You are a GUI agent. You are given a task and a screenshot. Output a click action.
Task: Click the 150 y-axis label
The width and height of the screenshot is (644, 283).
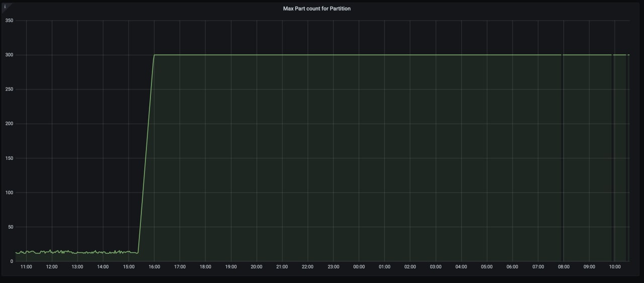9,158
